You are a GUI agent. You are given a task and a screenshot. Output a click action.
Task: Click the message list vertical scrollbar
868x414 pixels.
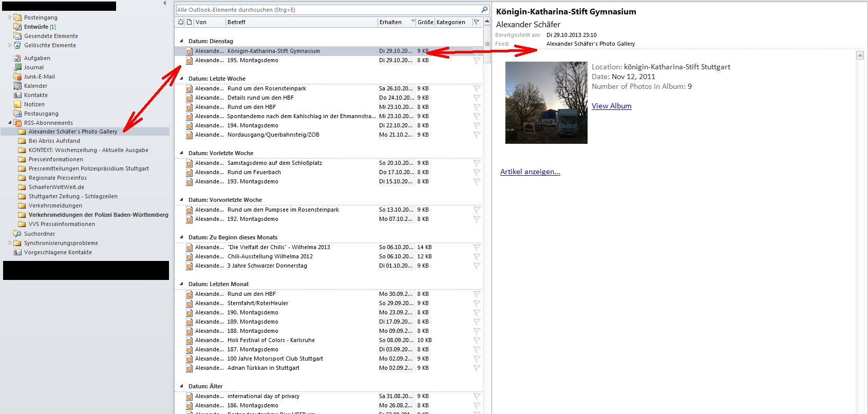coord(487,205)
